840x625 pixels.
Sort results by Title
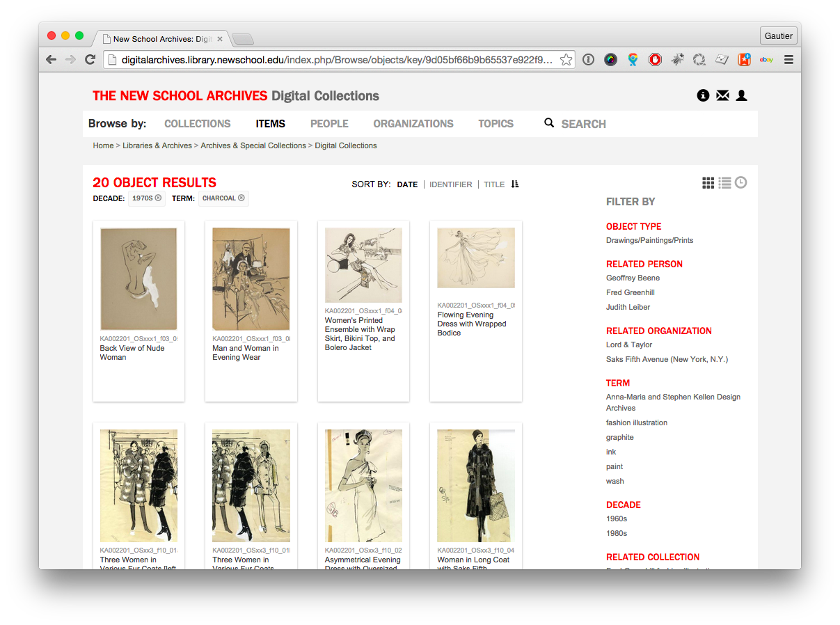[x=494, y=184]
